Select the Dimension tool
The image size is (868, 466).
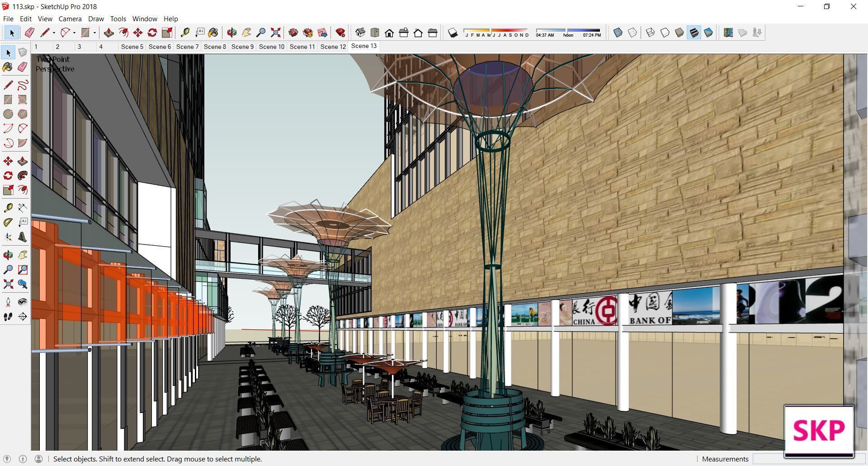point(23,208)
